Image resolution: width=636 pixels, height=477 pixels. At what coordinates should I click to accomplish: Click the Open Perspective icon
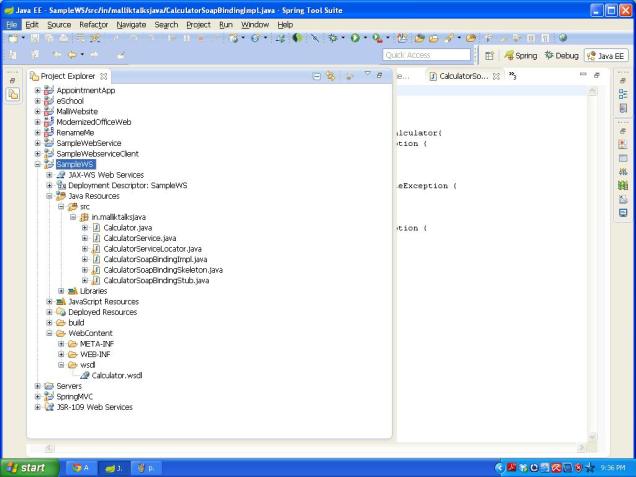(489, 56)
